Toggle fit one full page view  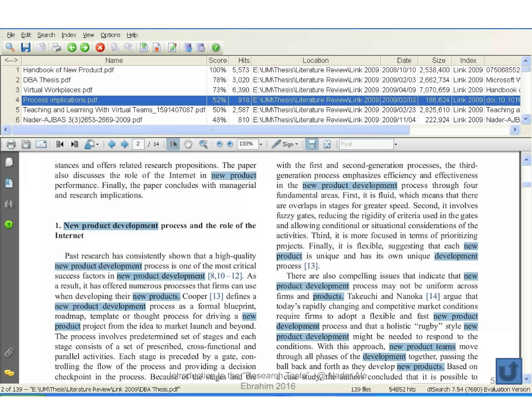(327, 144)
